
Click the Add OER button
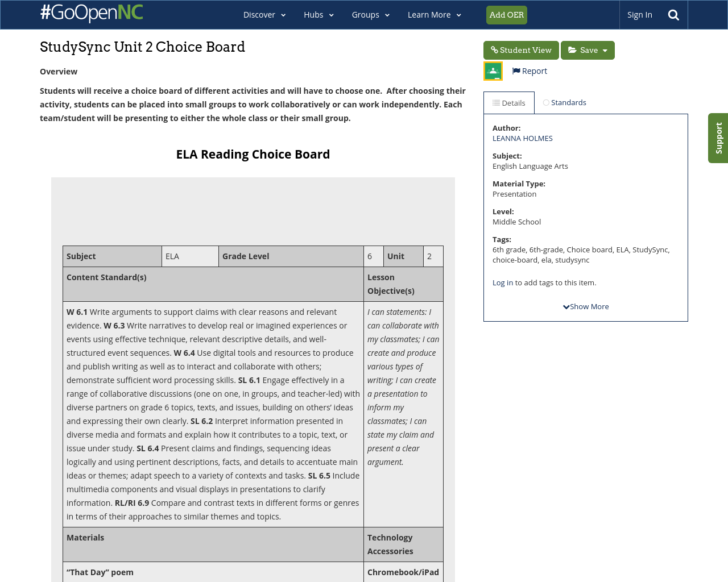coord(506,15)
